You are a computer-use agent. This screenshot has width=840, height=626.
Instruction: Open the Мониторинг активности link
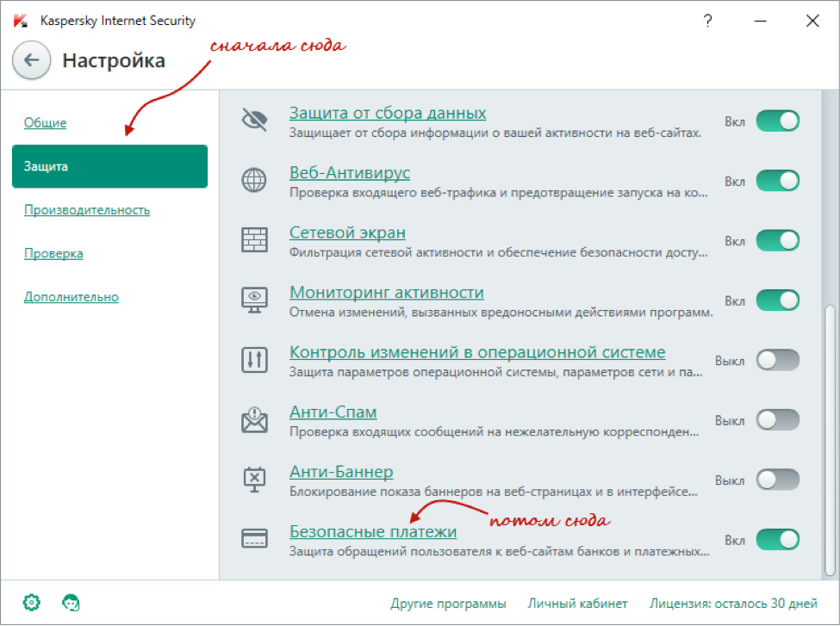pos(387,293)
